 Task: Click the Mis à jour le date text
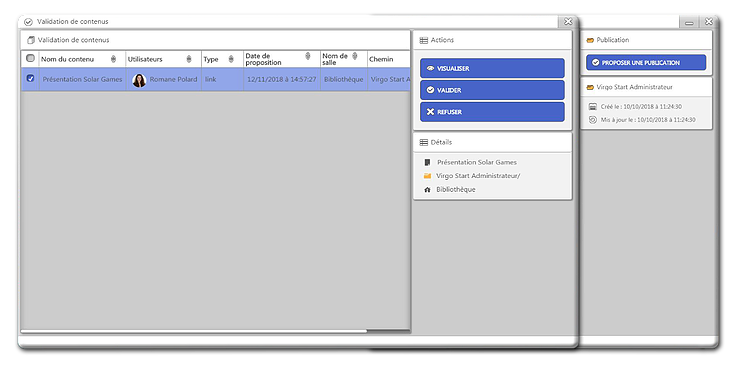click(648, 120)
